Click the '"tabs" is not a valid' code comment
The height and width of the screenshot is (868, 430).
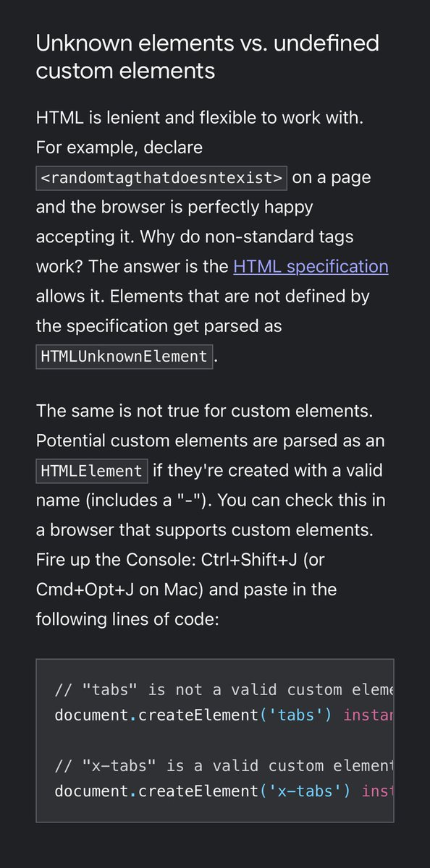(x=224, y=689)
